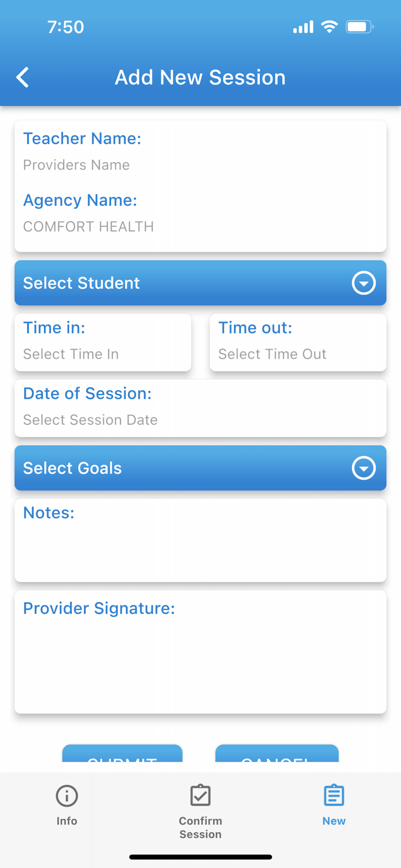Tap the Select Student circle arrow icon
This screenshot has height=868, width=401.
pos(364,283)
